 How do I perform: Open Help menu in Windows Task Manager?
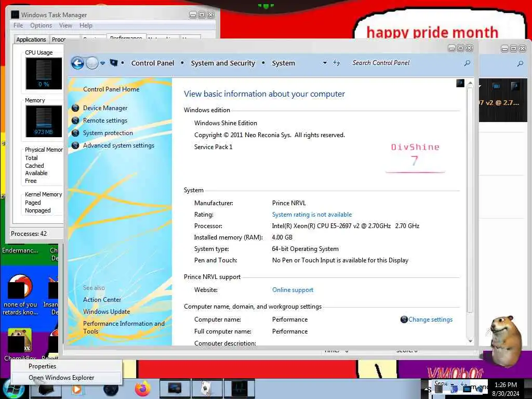[x=86, y=25]
